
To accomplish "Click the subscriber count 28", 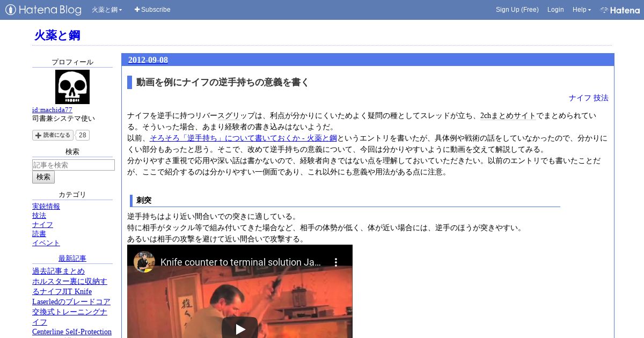I will pos(83,135).
